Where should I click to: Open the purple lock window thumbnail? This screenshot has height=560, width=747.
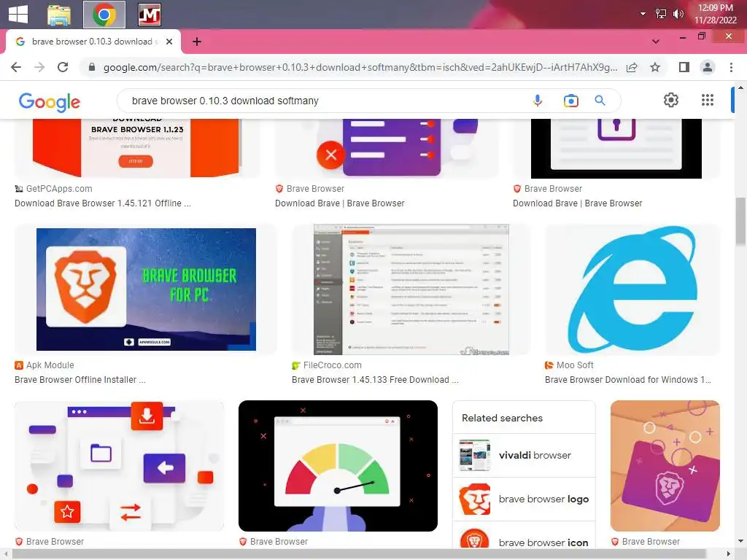point(616,148)
